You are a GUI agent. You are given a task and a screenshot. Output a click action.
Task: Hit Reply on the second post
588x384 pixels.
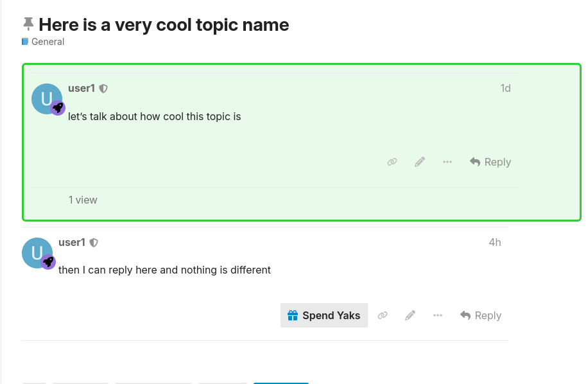point(481,315)
